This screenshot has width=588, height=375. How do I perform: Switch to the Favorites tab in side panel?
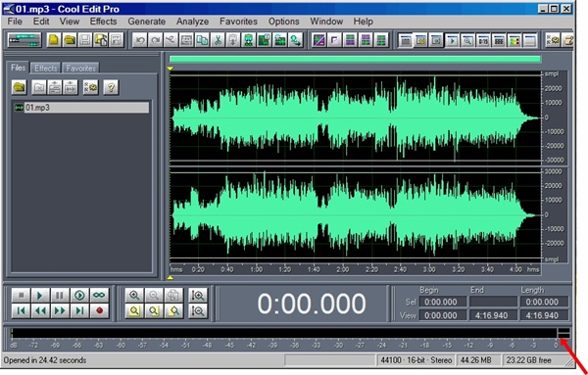pos(80,69)
